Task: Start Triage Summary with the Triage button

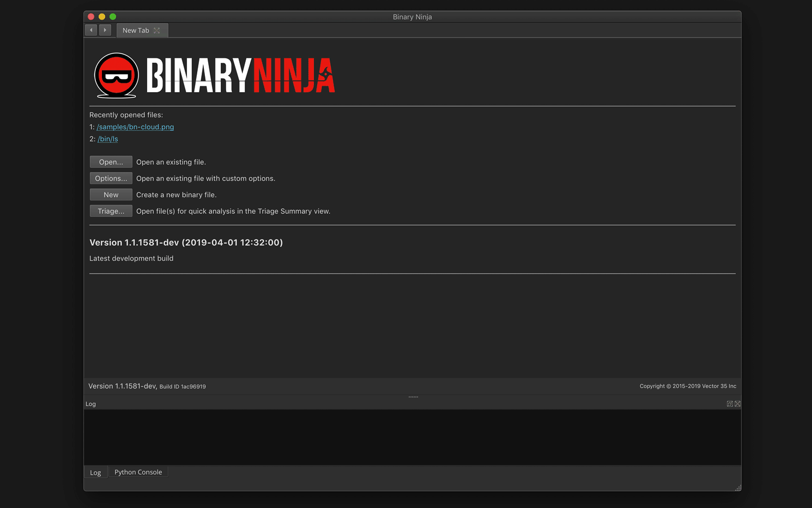Action: (x=111, y=210)
